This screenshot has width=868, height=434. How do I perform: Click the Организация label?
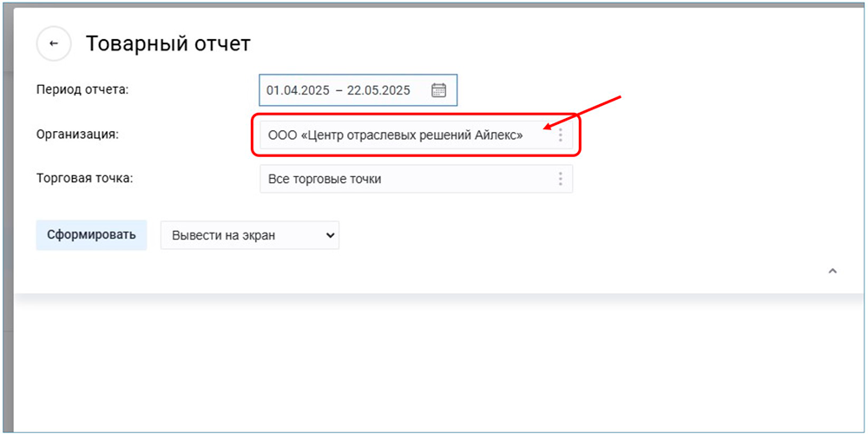(77, 134)
